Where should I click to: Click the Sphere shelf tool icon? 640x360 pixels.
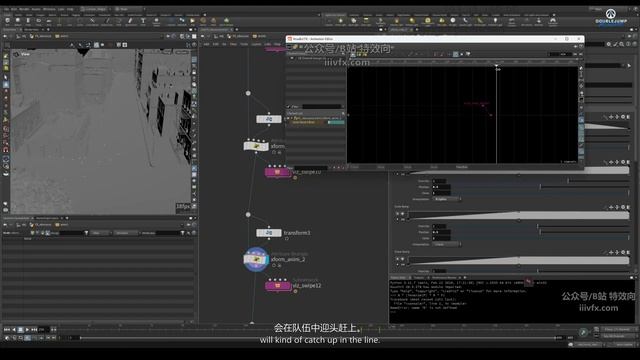(x=18, y=21)
